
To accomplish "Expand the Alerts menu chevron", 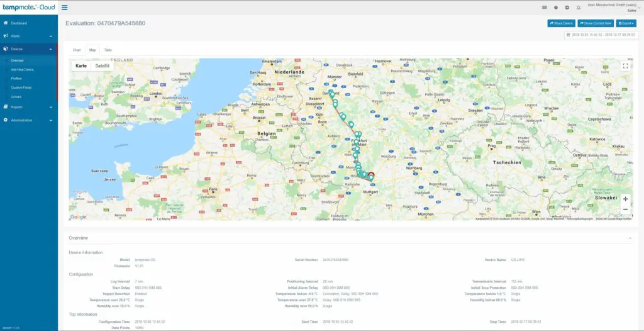I will pyautogui.click(x=51, y=36).
